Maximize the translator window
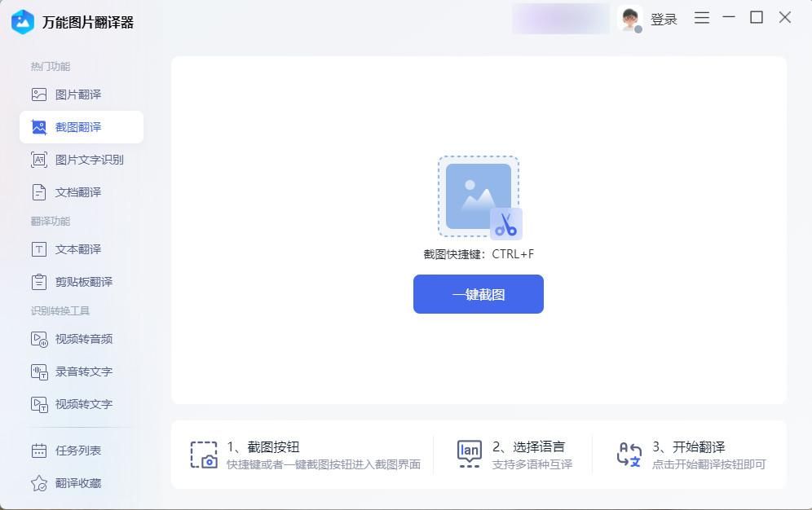This screenshot has height=510, width=812. click(757, 18)
